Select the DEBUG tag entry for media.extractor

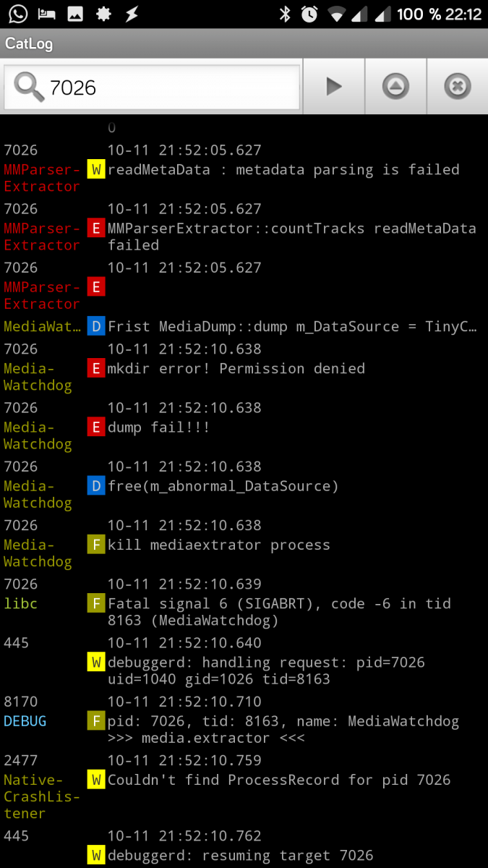(244, 720)
